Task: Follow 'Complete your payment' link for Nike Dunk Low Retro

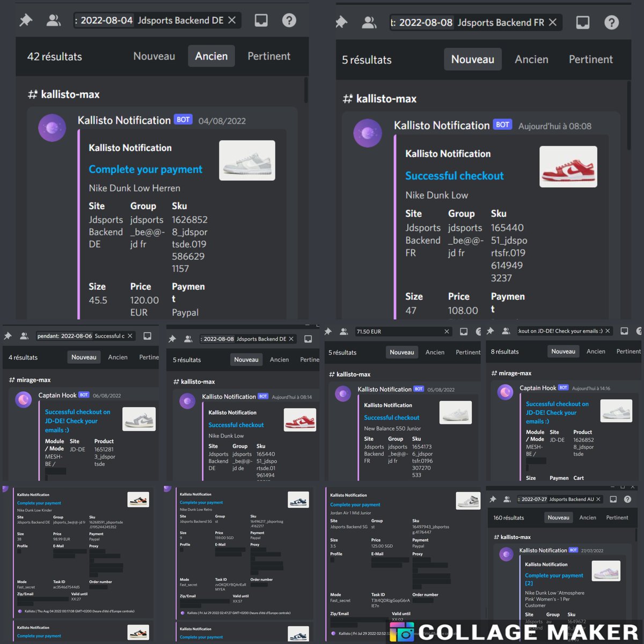Action: (201, 503)
